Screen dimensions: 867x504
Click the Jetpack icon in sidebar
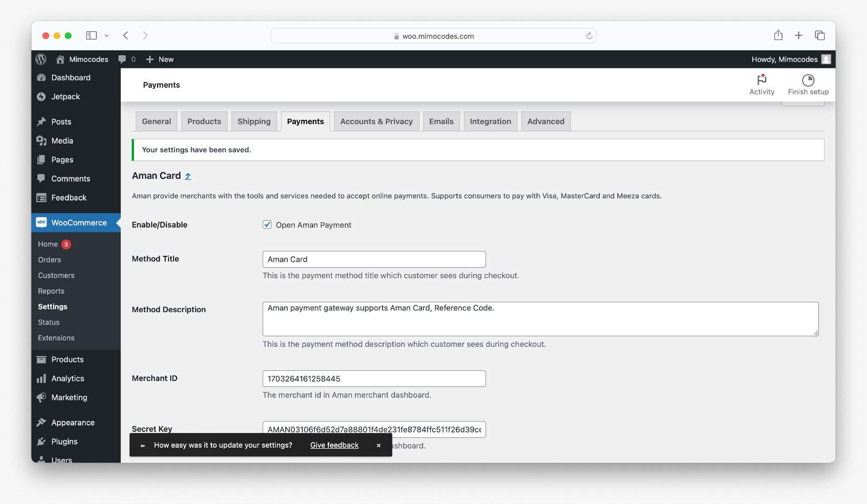[41, 96]
